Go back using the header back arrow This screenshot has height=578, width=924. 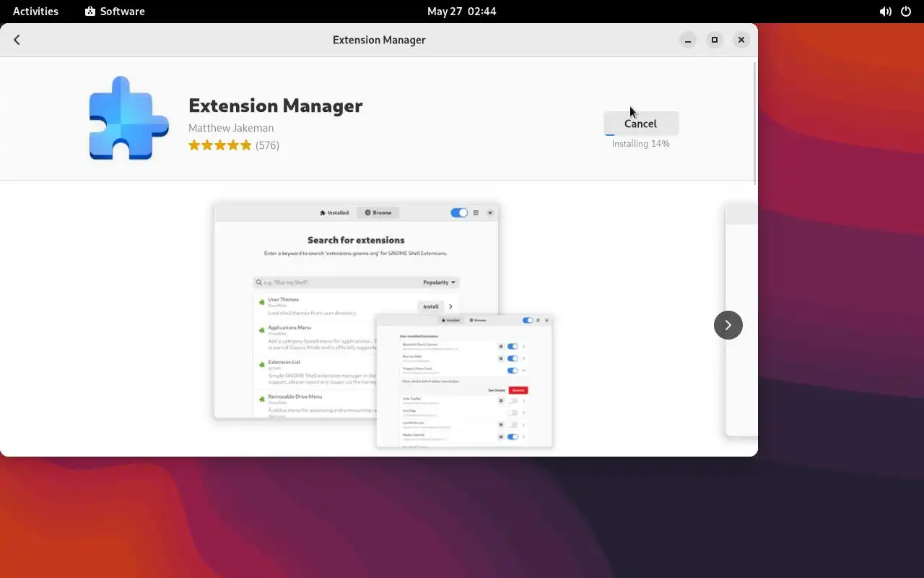click(17, 40)
